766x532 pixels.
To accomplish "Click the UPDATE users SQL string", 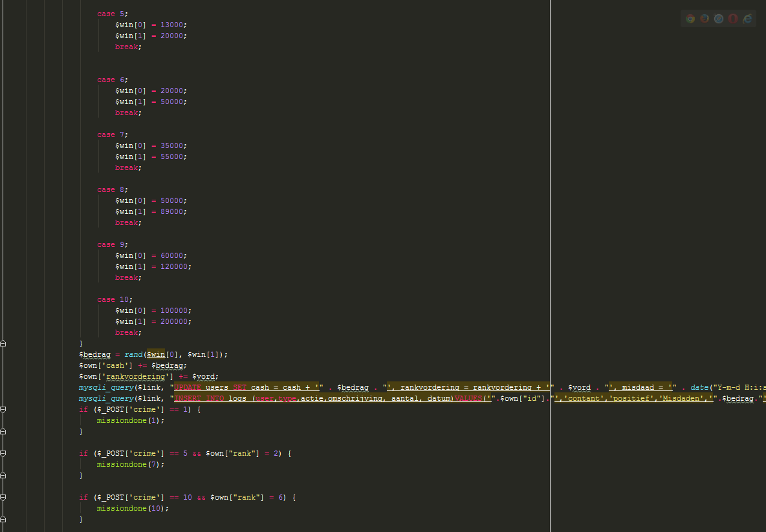I will pos(246,387).
